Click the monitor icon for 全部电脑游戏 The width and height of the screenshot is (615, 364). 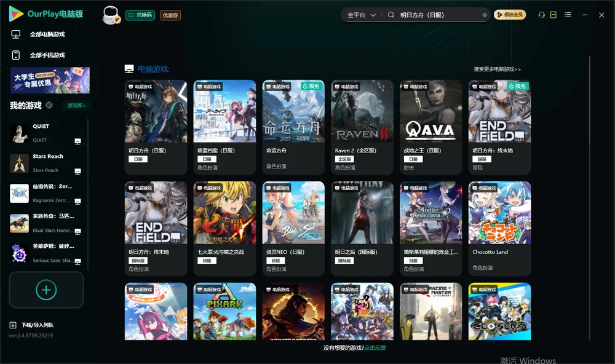click(x=16, y=34)
